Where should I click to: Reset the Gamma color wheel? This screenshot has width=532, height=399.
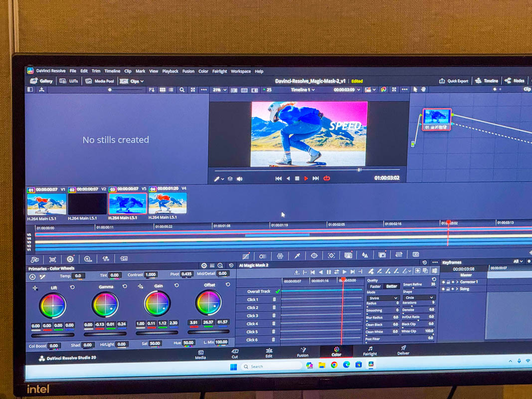point(125,286)
